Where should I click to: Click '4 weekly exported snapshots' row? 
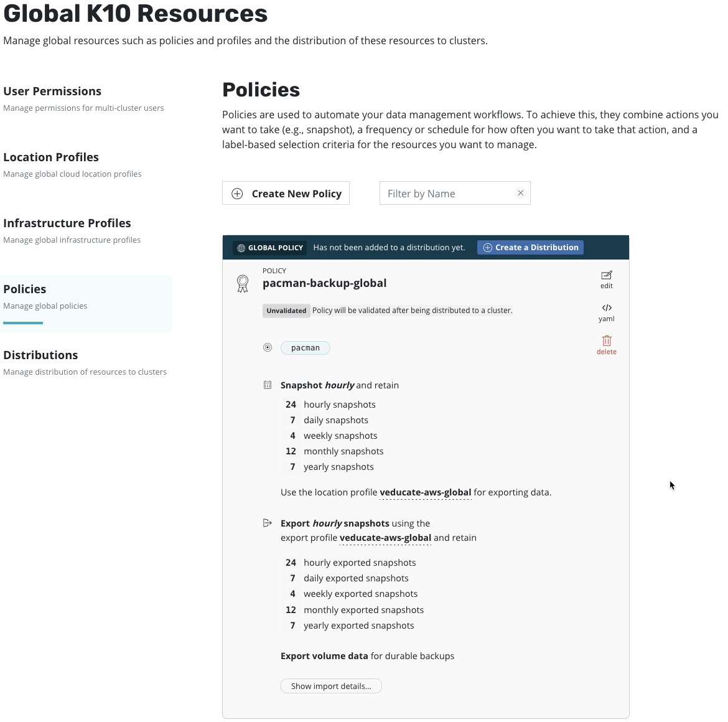351,594
